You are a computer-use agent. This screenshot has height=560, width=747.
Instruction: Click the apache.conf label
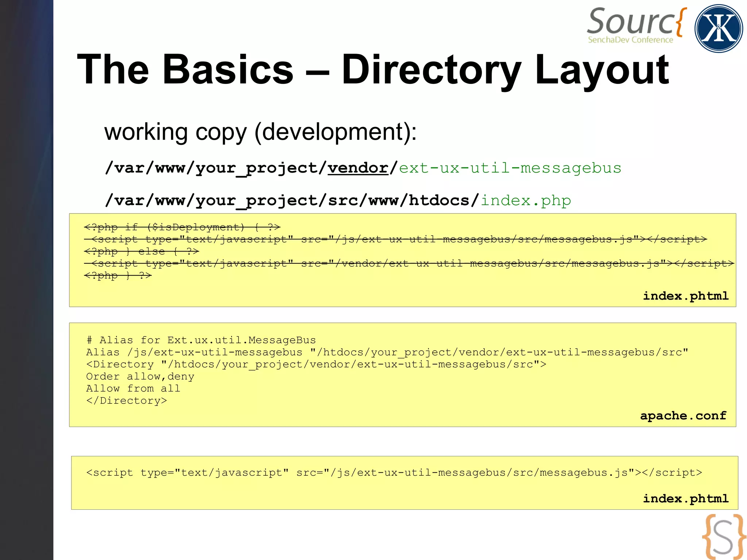click(x=683, y=416)
